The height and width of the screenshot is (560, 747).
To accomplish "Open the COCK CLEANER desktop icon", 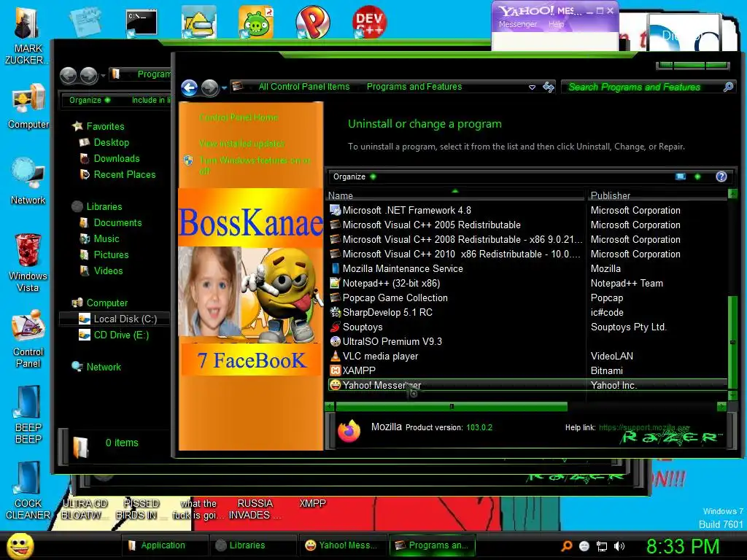I will click(x=28, y=491).
